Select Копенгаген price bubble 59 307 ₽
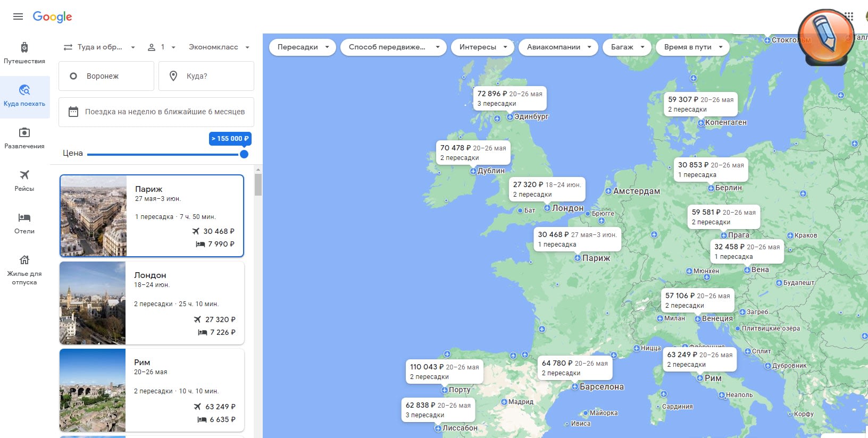 point(700,104)
